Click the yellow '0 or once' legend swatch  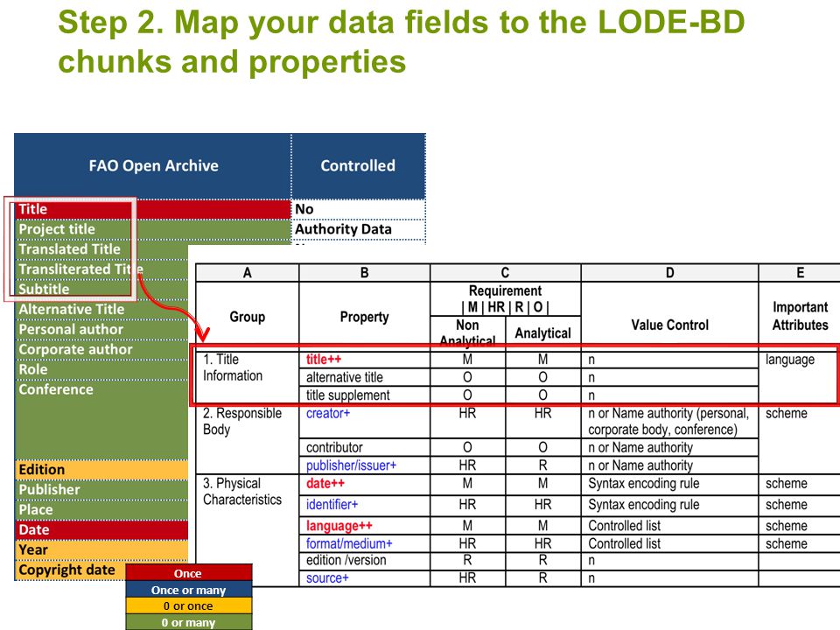coord(189,605)
